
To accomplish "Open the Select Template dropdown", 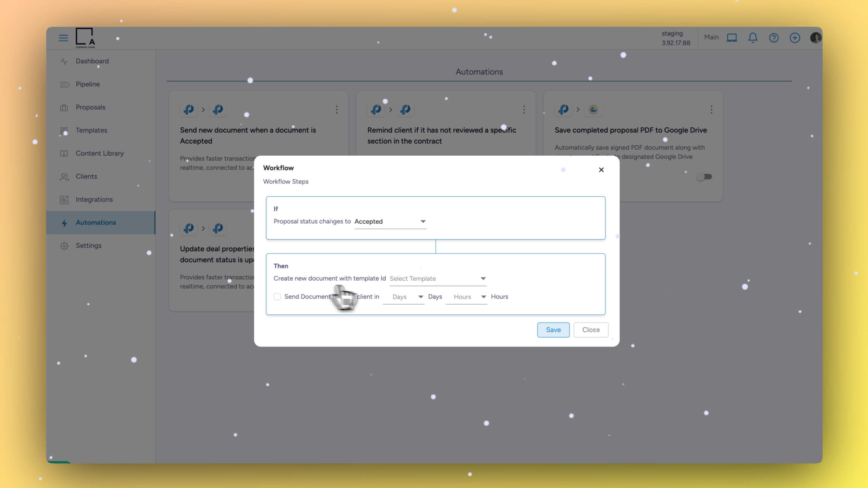I will [x=437, y=279].
